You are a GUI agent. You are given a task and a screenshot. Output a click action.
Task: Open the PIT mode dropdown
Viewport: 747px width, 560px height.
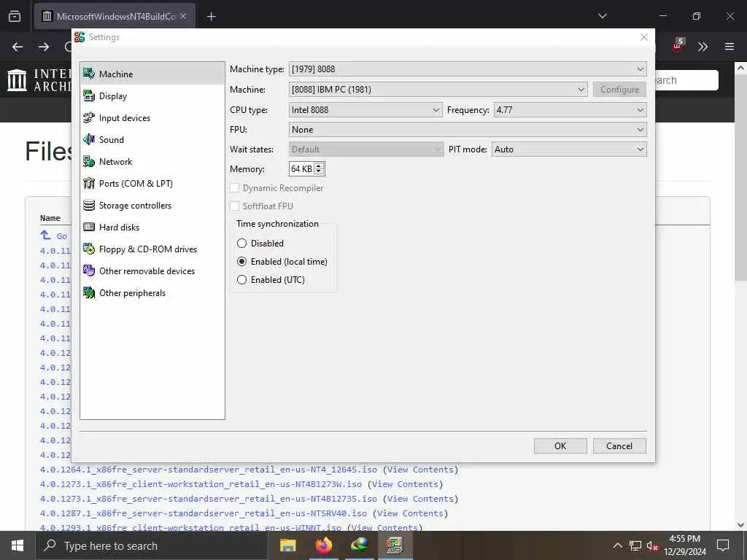coord(569,149)
